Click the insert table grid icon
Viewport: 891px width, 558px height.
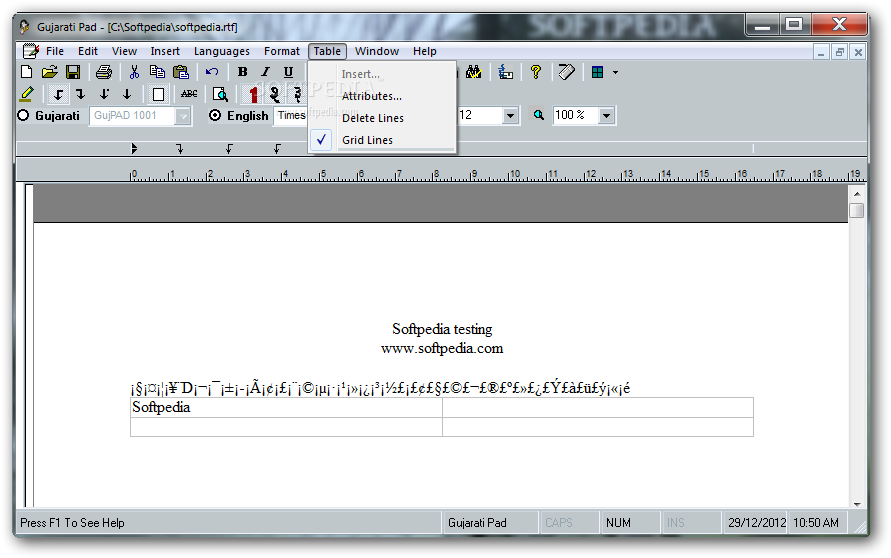(x=597, y=72)
